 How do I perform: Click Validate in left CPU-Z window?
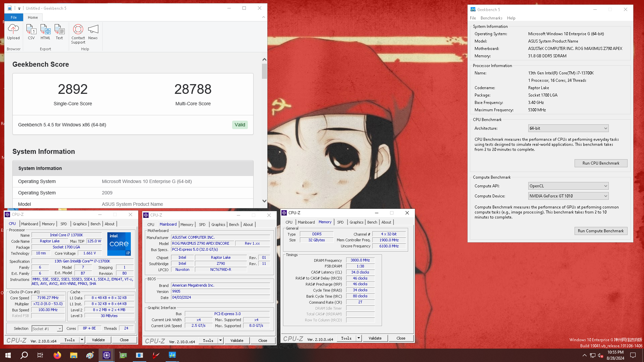pos(98,340)
